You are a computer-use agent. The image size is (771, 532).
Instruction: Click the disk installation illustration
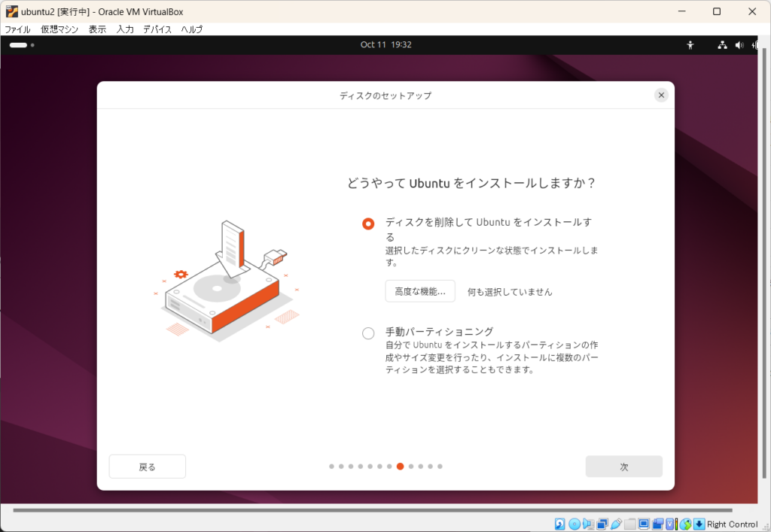click(x=227, y=279)
